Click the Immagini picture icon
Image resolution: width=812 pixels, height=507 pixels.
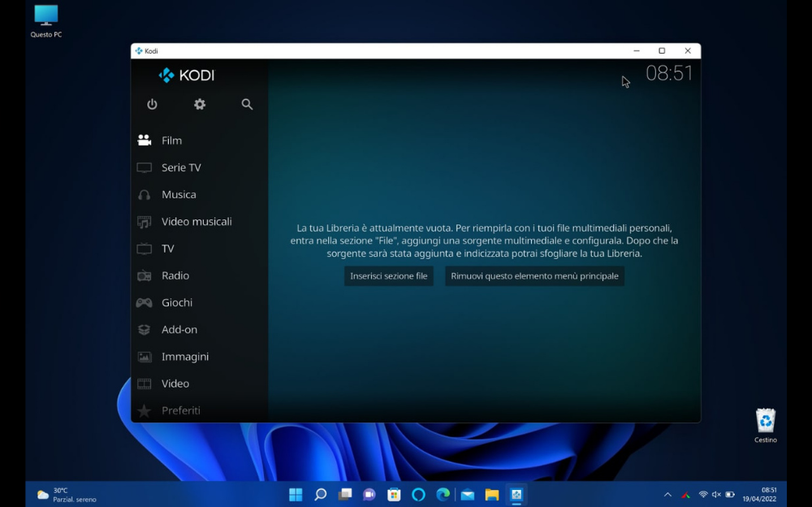coord(144,357)
